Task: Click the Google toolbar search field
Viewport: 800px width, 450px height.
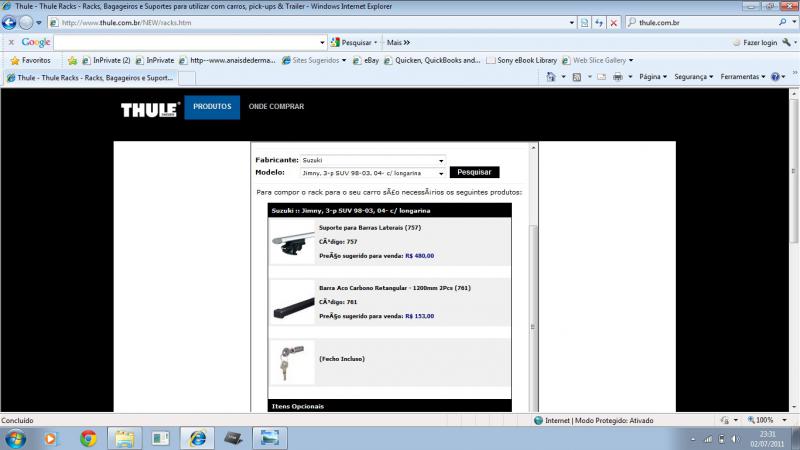Action: click(x=186, y=42)
